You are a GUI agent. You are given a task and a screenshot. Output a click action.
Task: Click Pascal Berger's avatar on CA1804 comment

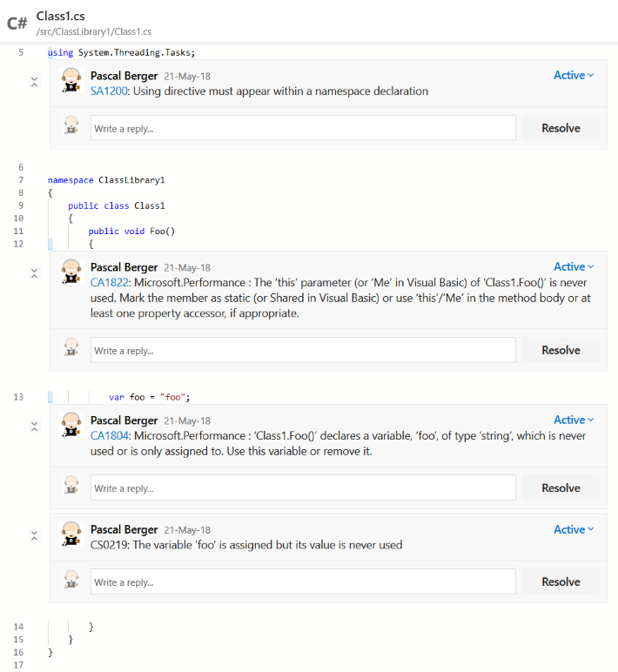72,426
